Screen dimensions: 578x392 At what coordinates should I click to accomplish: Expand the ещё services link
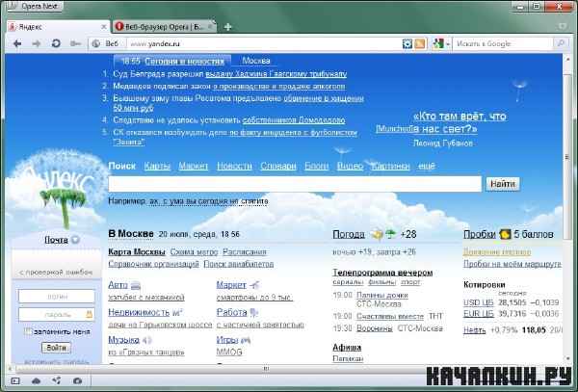pos(427,167)
